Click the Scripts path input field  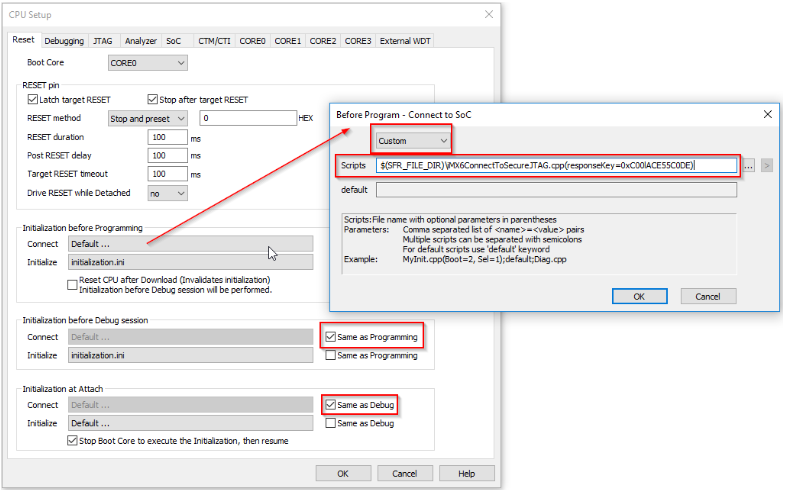click(556, 165)
